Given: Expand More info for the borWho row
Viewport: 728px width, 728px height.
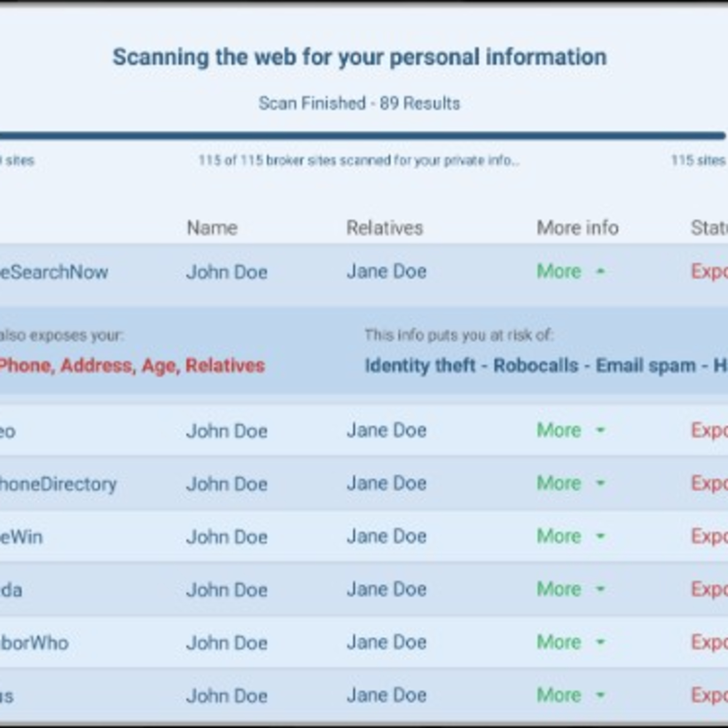Looking at the screenshot, I should pyautogui.click(x=559, y=642).
